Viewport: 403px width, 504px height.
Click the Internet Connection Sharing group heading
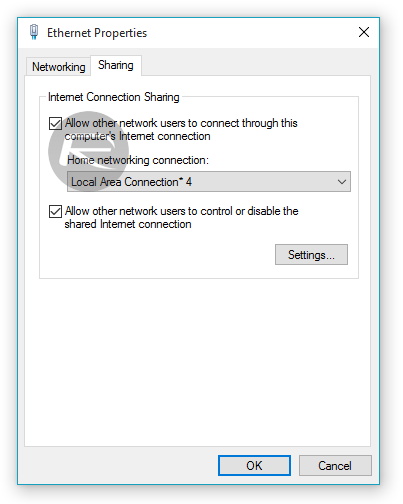114,97
